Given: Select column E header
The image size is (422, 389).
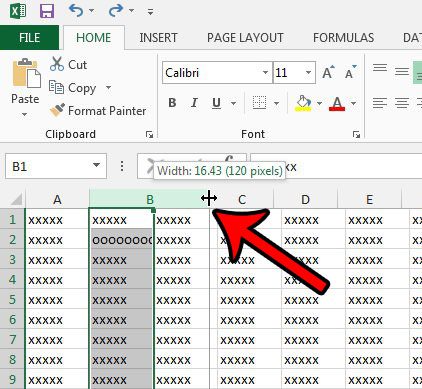Looking at the screenshot, I should pyautogui.click(x=369, y=199).
